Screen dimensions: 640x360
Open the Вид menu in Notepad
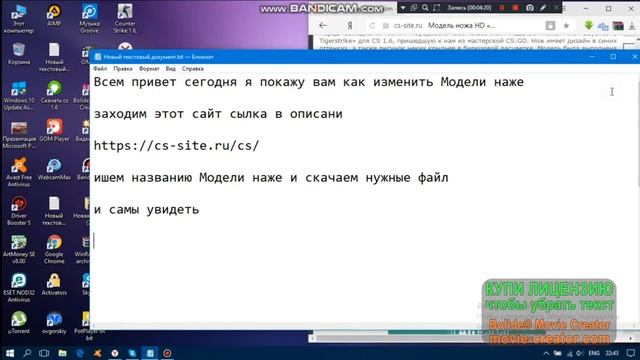(171, 69)
